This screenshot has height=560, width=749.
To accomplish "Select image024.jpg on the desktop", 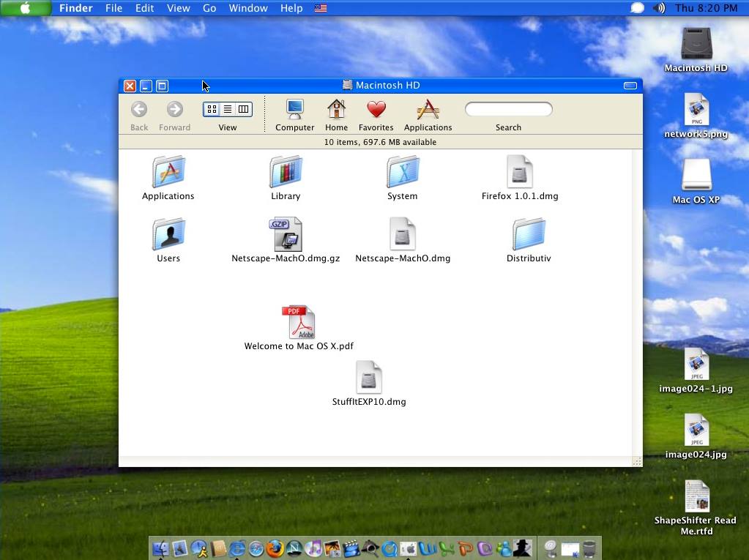I will [696, 436].
